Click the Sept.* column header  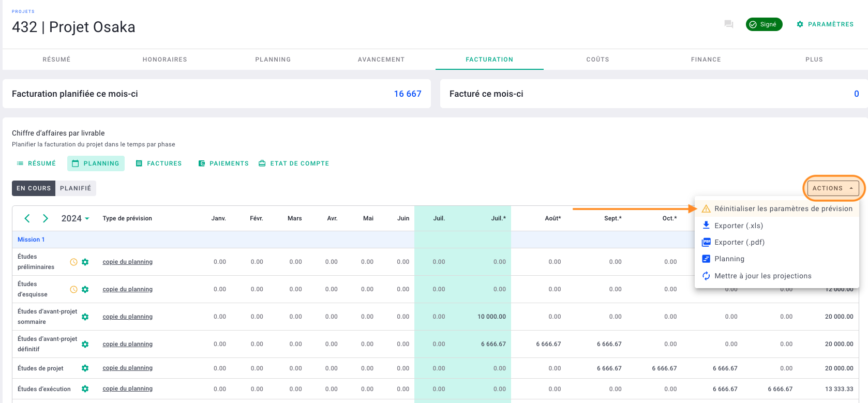point(613,218)
